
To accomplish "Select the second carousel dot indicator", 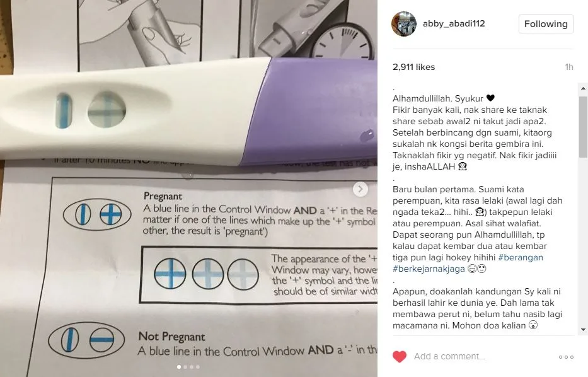I will click(185, 367).
